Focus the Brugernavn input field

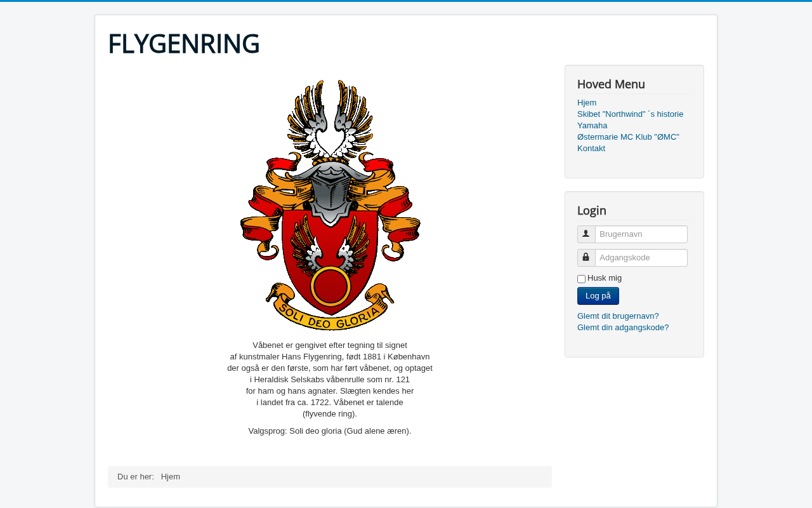pyautogui.click(x=641, y=234)
